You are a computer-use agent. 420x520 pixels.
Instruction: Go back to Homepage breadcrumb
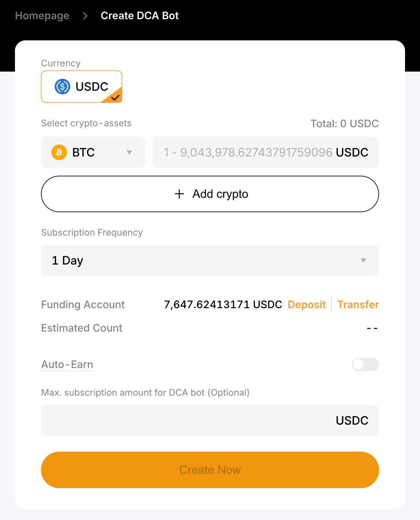[42, 16]
